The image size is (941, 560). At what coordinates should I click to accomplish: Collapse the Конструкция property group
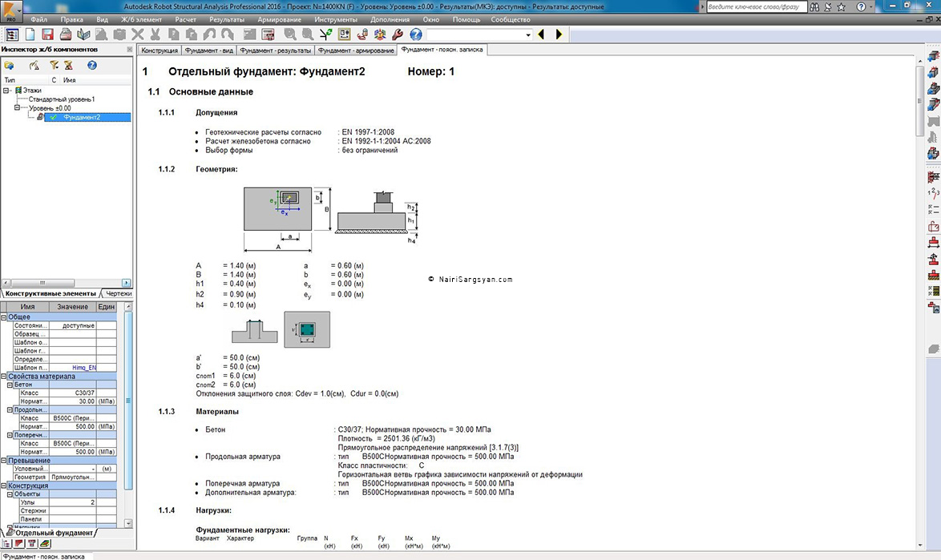(3, 485)
